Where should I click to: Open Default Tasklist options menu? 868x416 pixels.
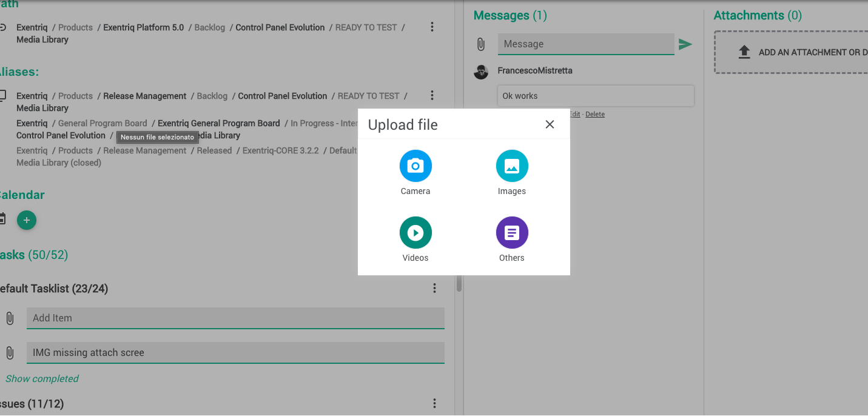point(434,289)
